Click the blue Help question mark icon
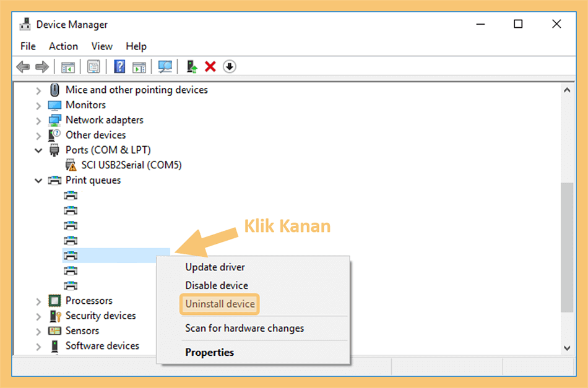 (119, 67)
